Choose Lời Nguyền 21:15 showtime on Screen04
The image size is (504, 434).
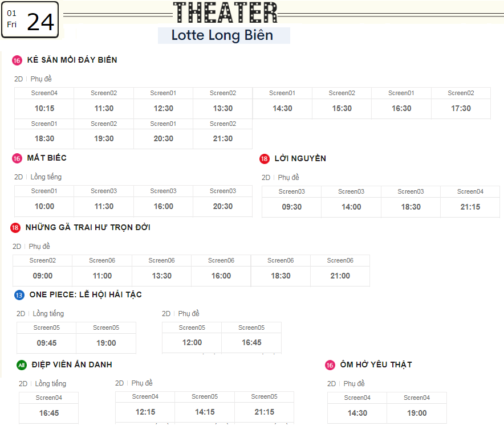(470, 202)
